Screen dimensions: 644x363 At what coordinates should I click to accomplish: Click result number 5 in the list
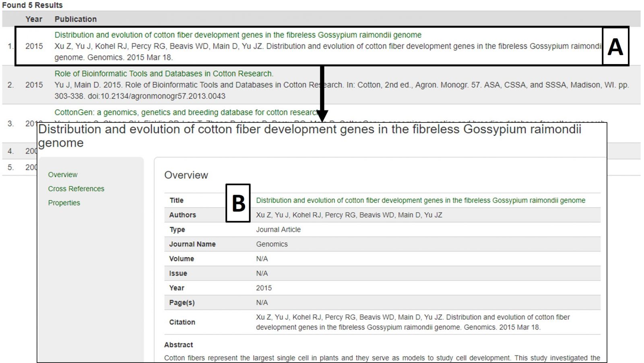point(11,167)
